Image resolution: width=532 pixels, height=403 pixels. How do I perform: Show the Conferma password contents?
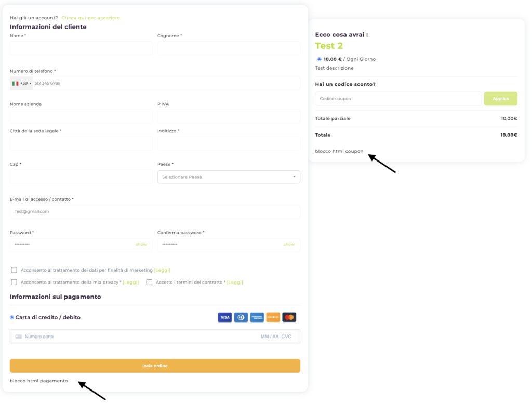(289, 244)
